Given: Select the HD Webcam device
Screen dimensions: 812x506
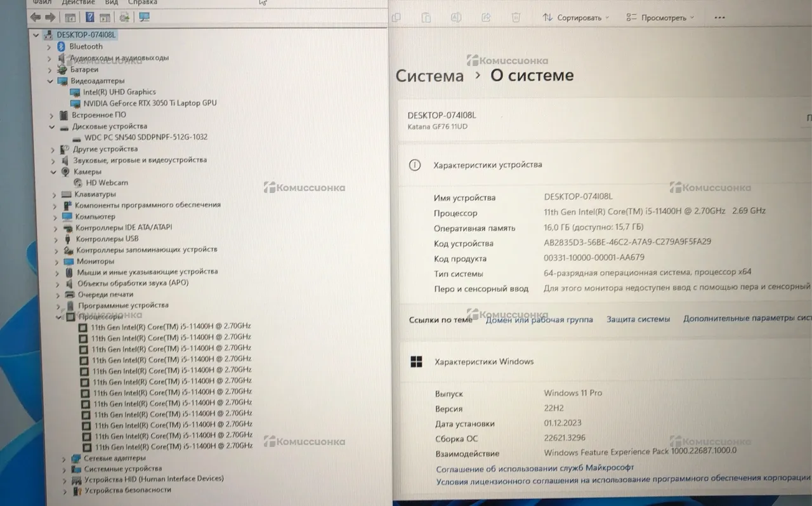Looking at the screenshot, I should click(x=107, y=183).
